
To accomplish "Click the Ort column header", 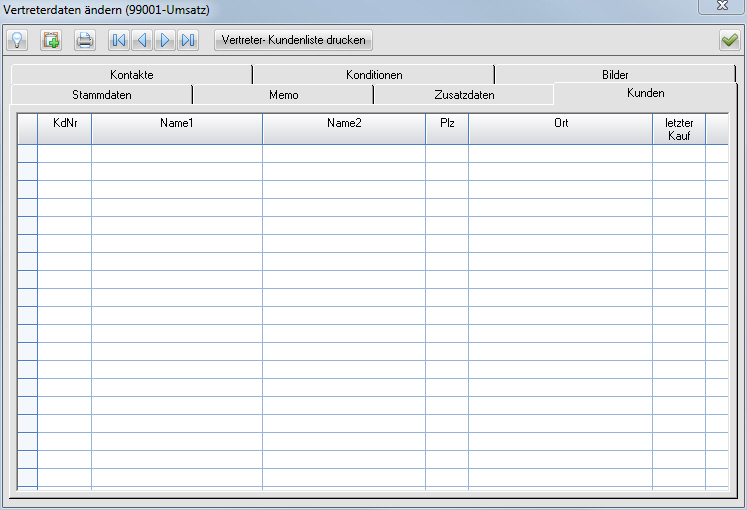I will [x=560, y=123].
